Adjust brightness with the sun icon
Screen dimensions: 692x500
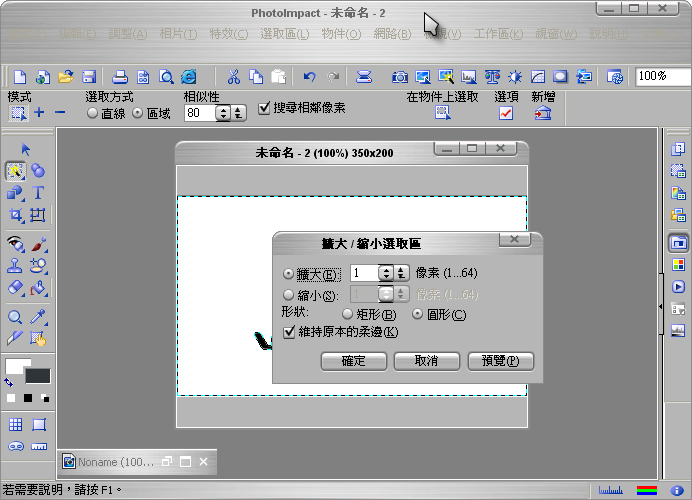pos(515,77)
